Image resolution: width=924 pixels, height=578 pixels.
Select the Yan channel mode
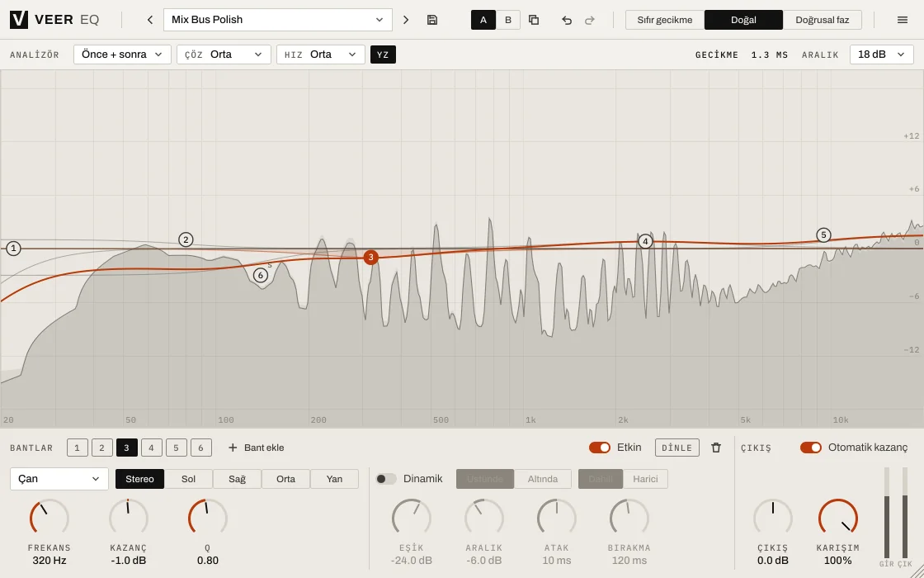[x=334, y=479]
